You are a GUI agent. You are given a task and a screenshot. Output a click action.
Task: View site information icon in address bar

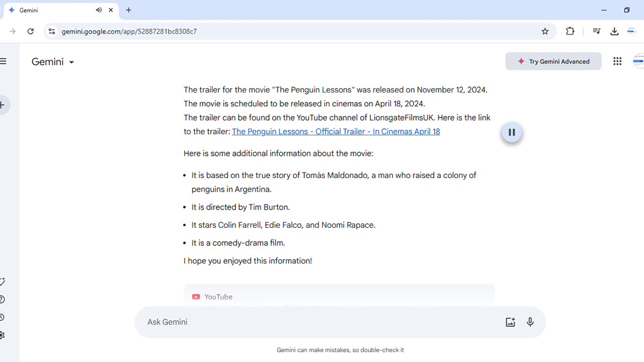tap(51, 31)
